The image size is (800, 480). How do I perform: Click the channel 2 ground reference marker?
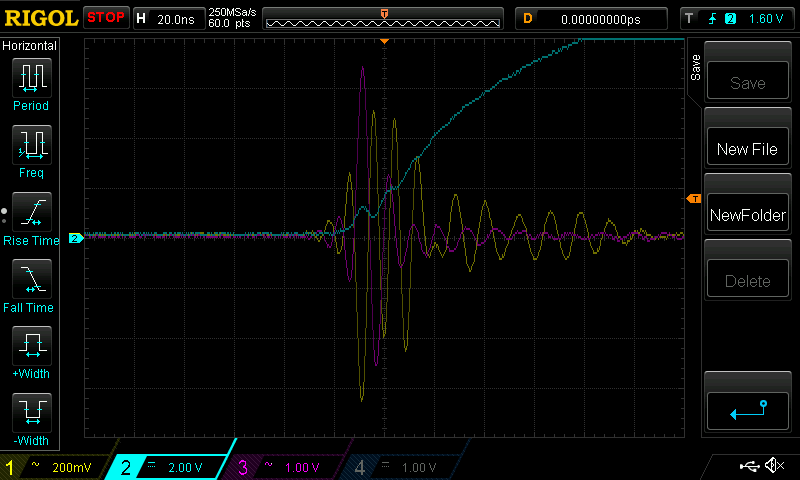(x=76, y=238)
